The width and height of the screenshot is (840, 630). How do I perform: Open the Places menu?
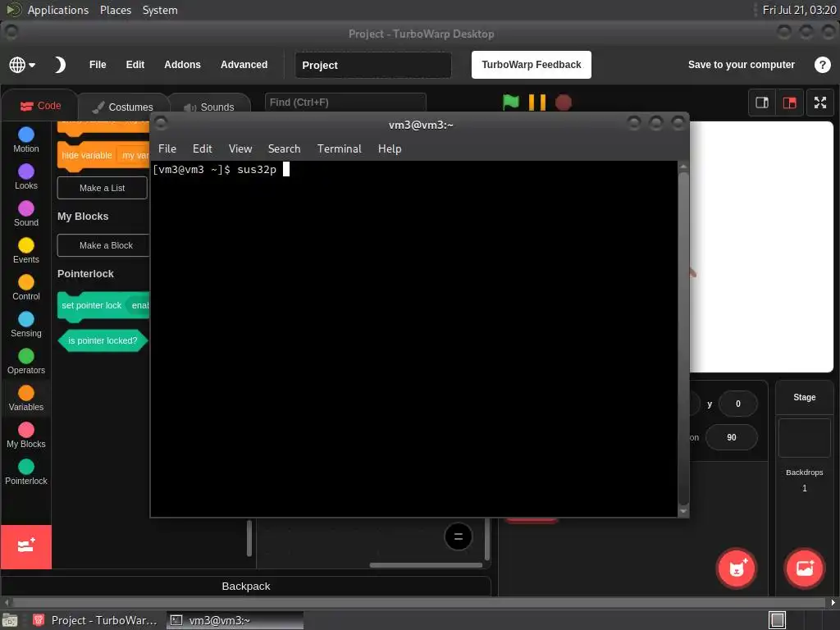[115, 10]
